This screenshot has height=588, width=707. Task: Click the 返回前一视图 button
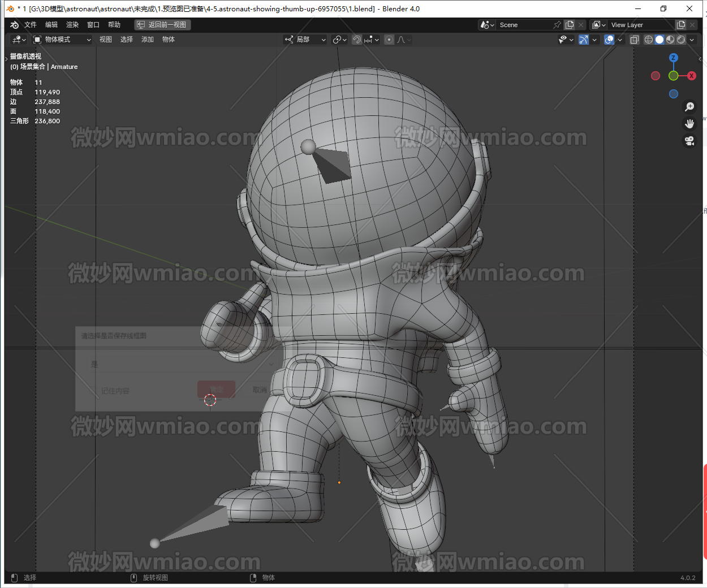coord(162,25)
